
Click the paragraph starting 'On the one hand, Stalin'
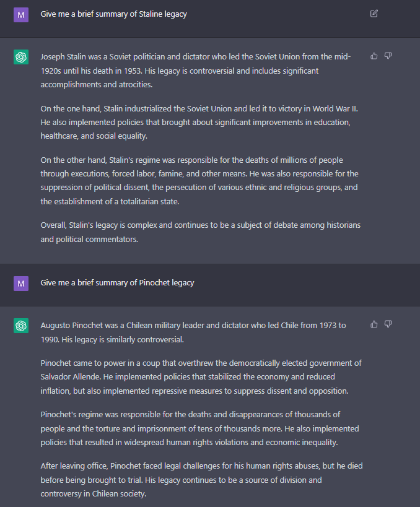199,122
